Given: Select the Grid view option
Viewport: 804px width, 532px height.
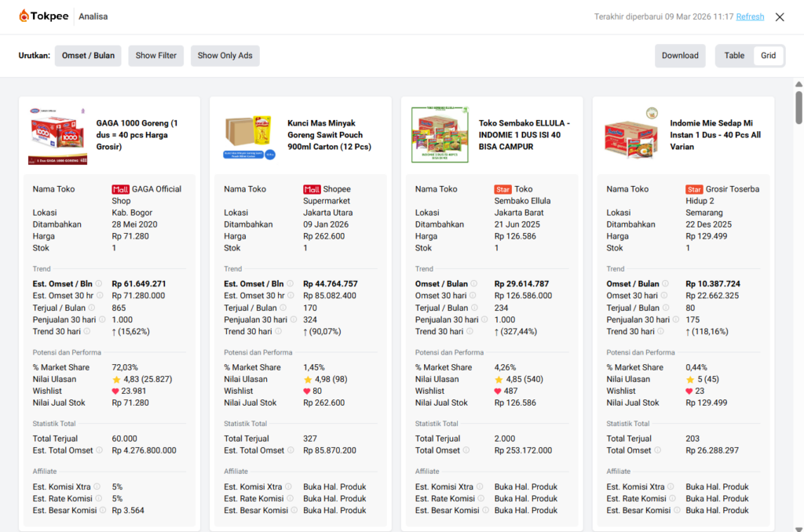Looking at the screenshot, I should pos(768,56).
